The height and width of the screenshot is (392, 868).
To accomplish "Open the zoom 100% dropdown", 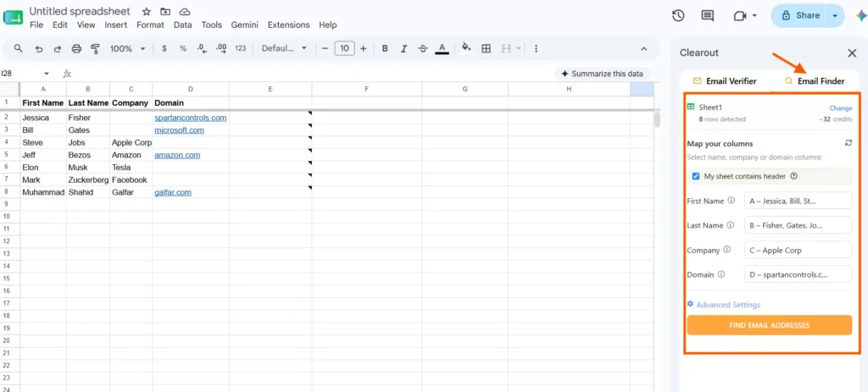I will (127, 48).
